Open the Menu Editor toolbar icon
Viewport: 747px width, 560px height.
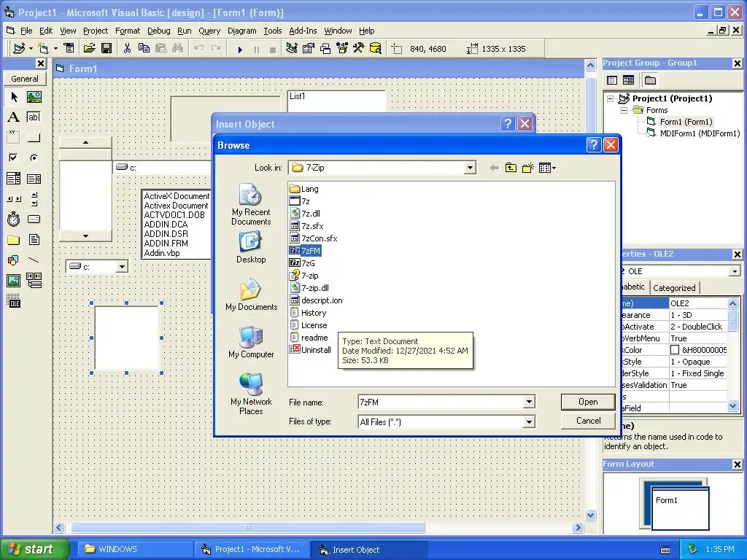pyautogui.click(x=69, y=49)
